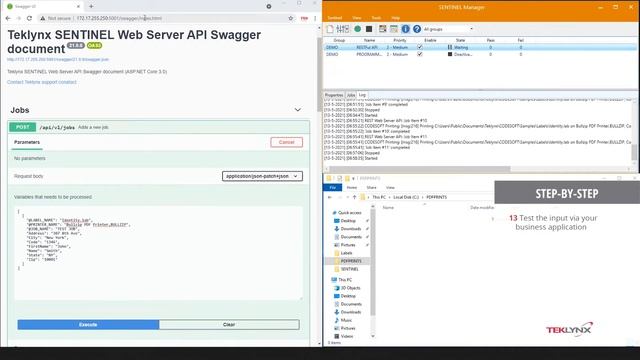The width and height of the screenshot is (640, 360).
Task: Open the View menu in SENTINEL Manager
Action: click(357, 18)
